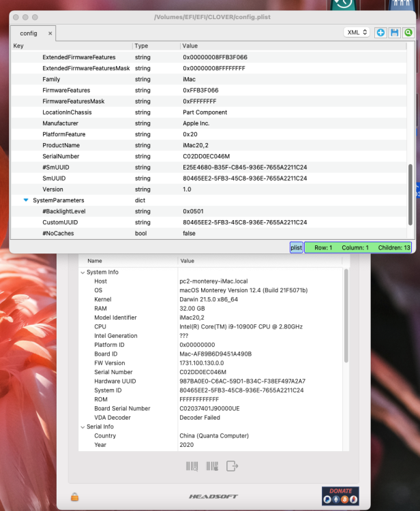This screenshot has width=420, height=511.
Task: Click the orange lock icon
Action: [x=75, y=497]
